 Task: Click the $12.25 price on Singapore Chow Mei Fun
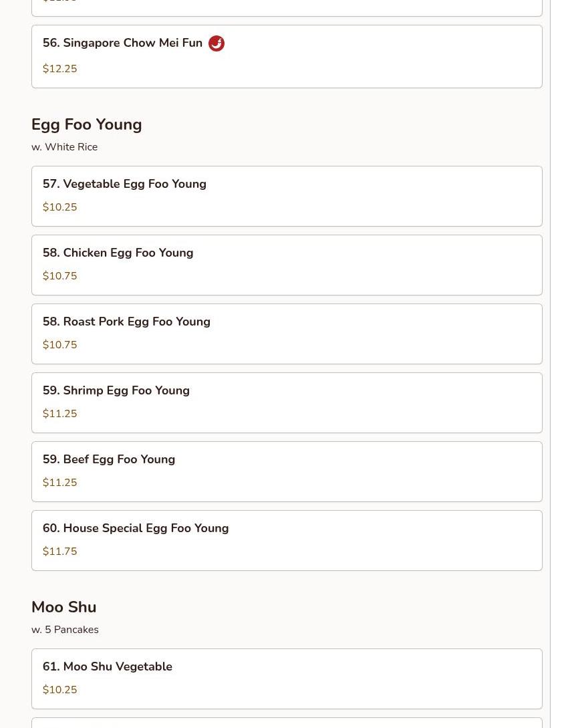pyautogui.click(x=60, y=69)
